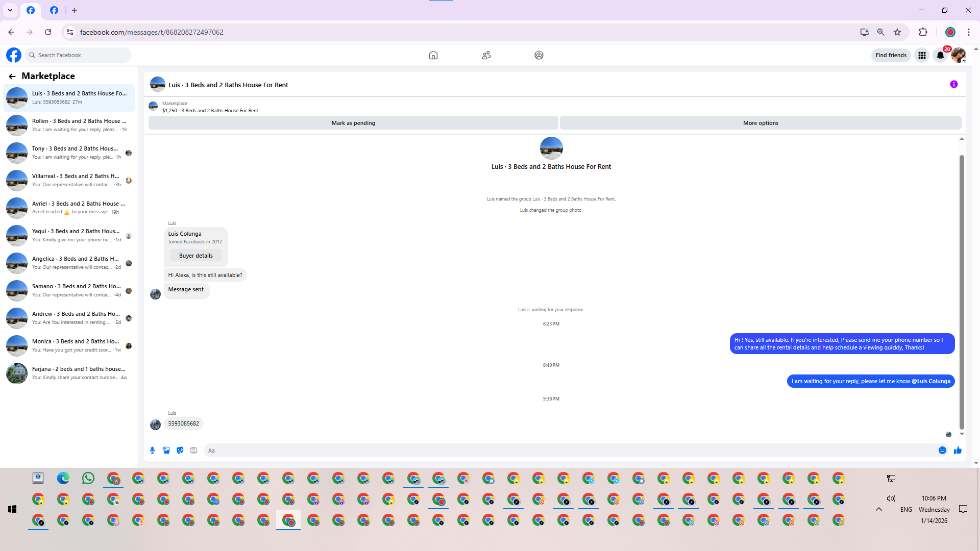
Task: Open conversation information purple icon
Action: tap(953, 84)
